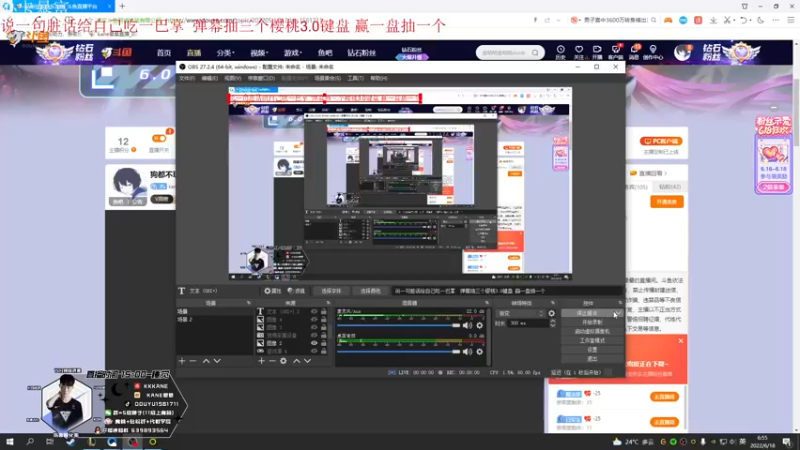Open user avatar in Douyu header
Screen dimensions: 800x450
coord(682,53)
